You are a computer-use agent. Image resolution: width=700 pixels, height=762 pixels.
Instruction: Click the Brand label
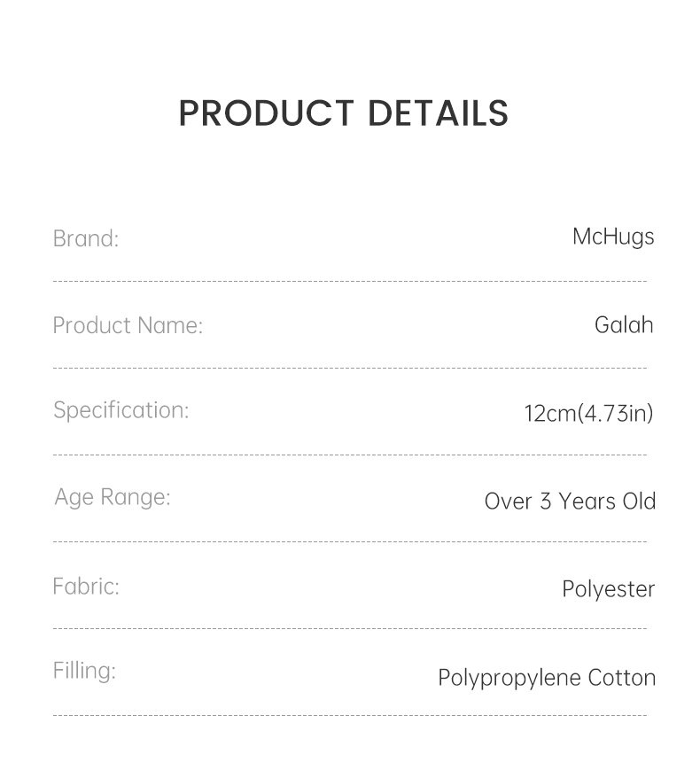(86, 238)
